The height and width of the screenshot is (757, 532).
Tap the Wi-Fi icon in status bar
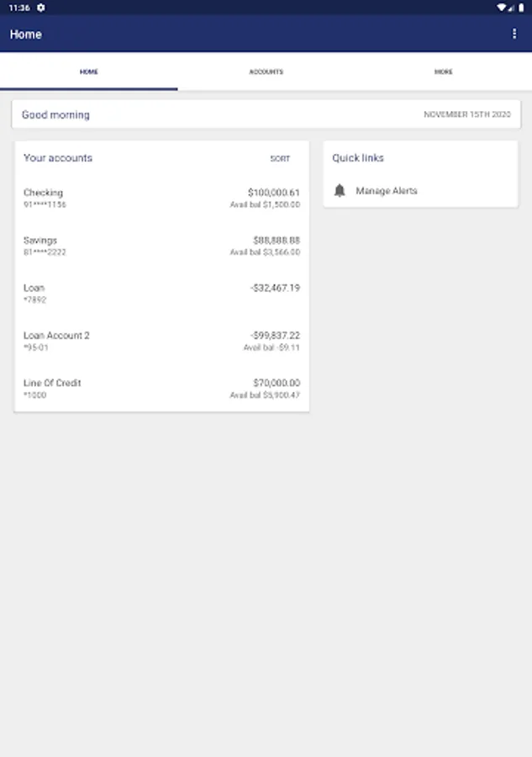tap(501, 8)
